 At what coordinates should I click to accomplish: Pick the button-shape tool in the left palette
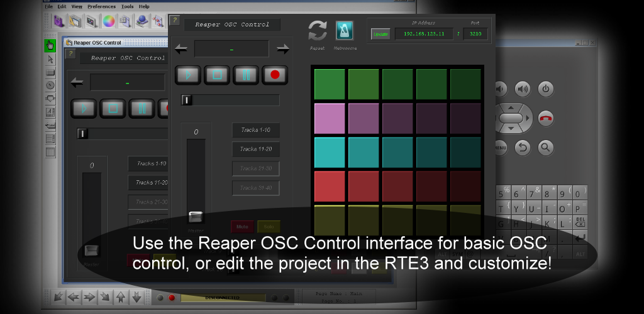tap(50, 73)
